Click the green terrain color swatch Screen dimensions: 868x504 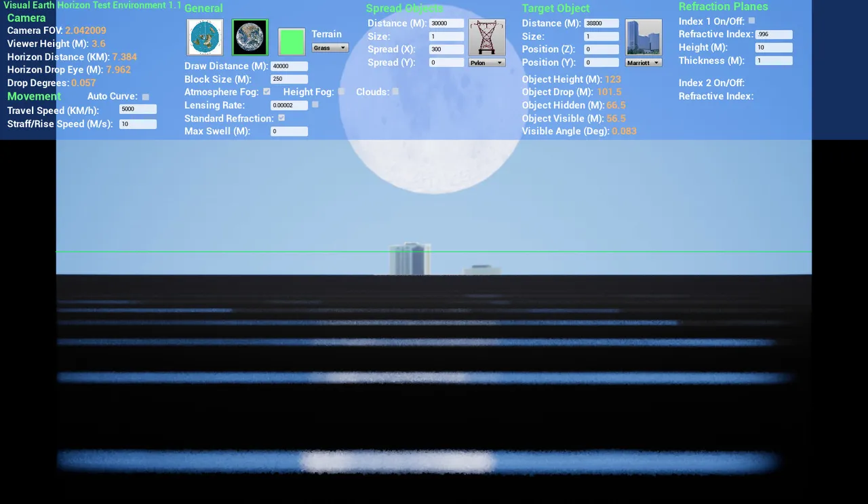point(292,42)
